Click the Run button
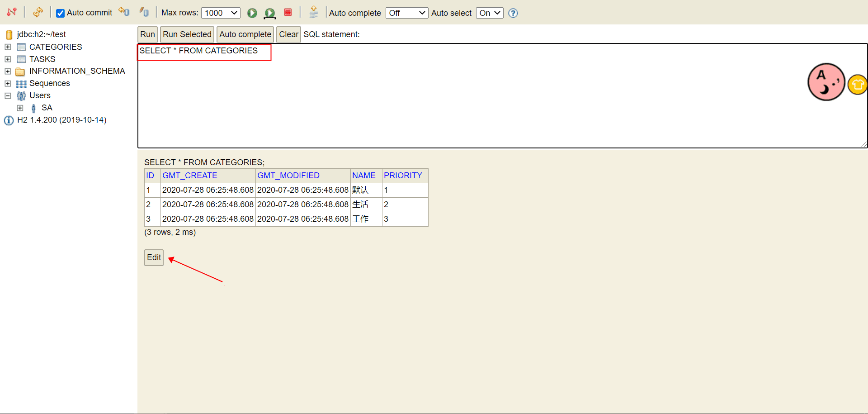 click(x=147, y=34)
